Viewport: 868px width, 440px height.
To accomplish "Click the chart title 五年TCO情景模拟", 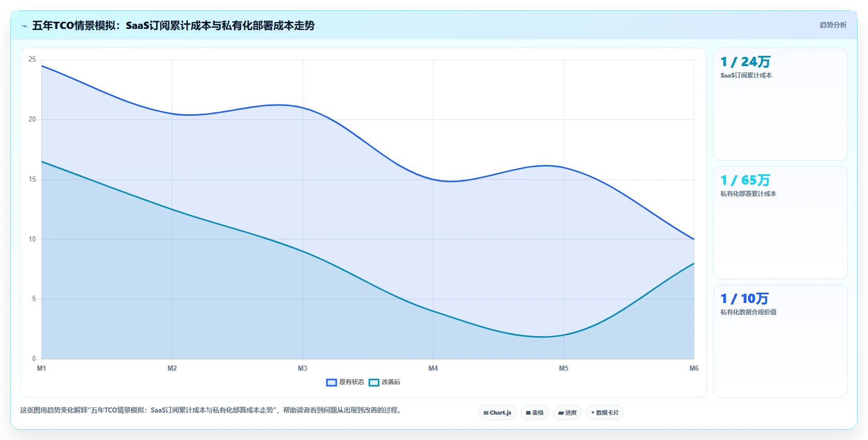I will click(173, 25).
